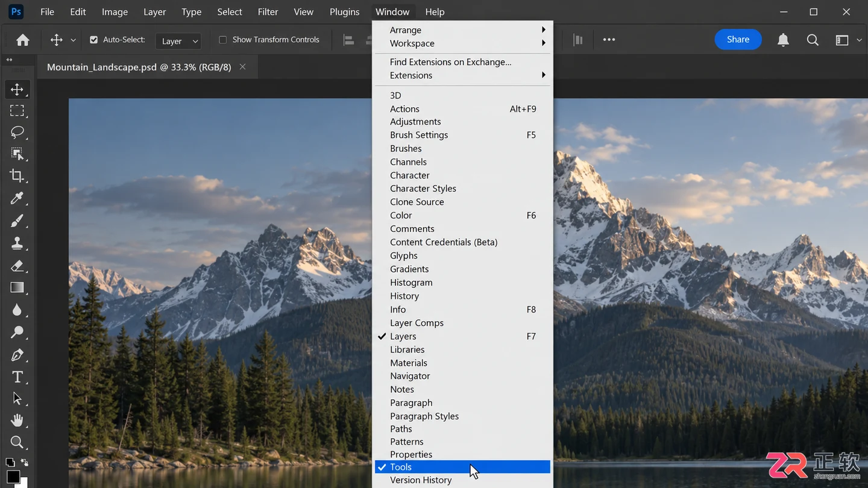Viewport: 868px width, 488px height.
Task: Pick the Lasso tool
Action: [17, 132]
